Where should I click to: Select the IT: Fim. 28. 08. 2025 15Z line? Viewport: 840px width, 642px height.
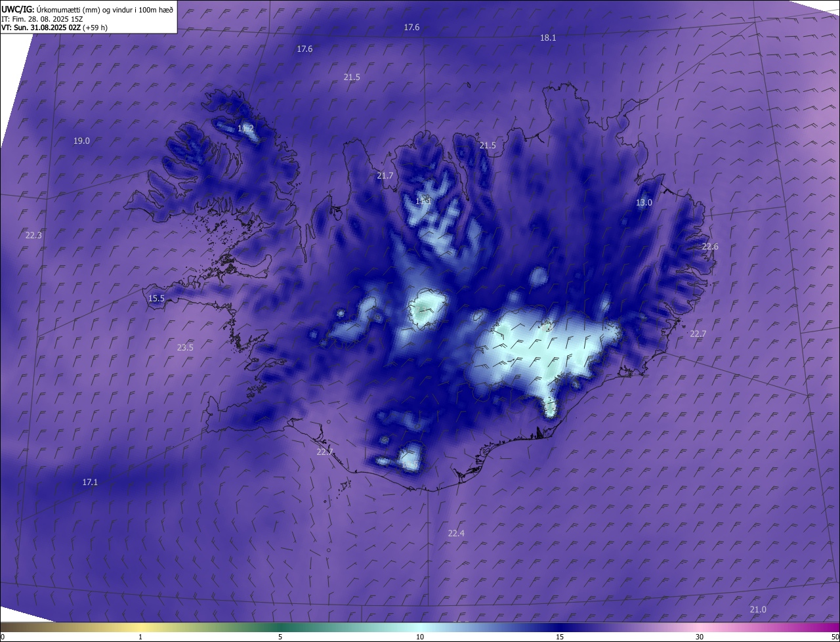tap(42, 19)
